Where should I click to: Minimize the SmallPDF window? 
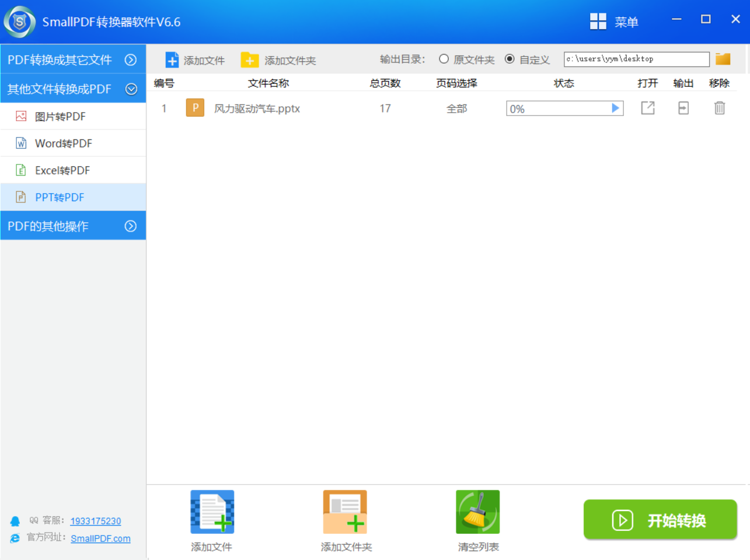[x=676, y=19]
